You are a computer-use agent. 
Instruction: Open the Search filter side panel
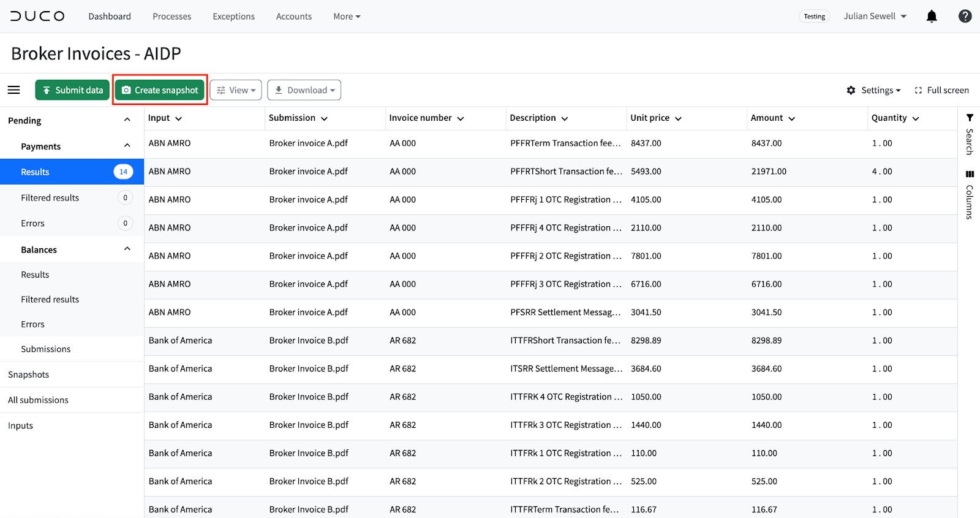(970, 134)
